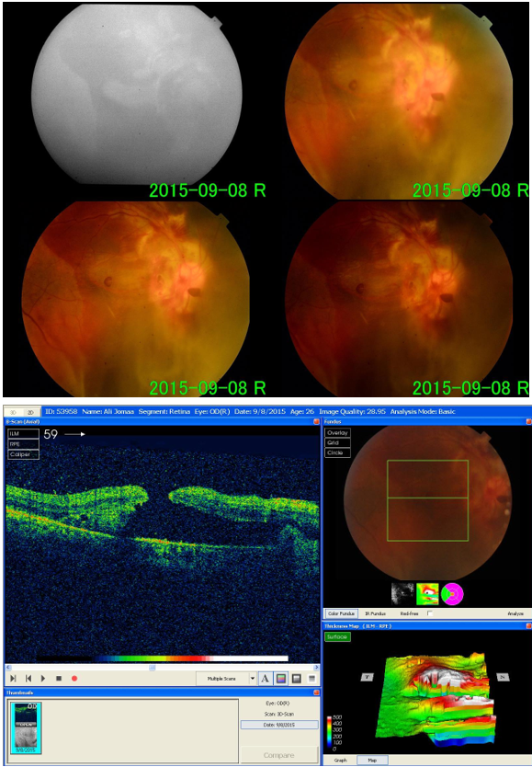Enable the Grid overlay on fundus

(337, 442)
